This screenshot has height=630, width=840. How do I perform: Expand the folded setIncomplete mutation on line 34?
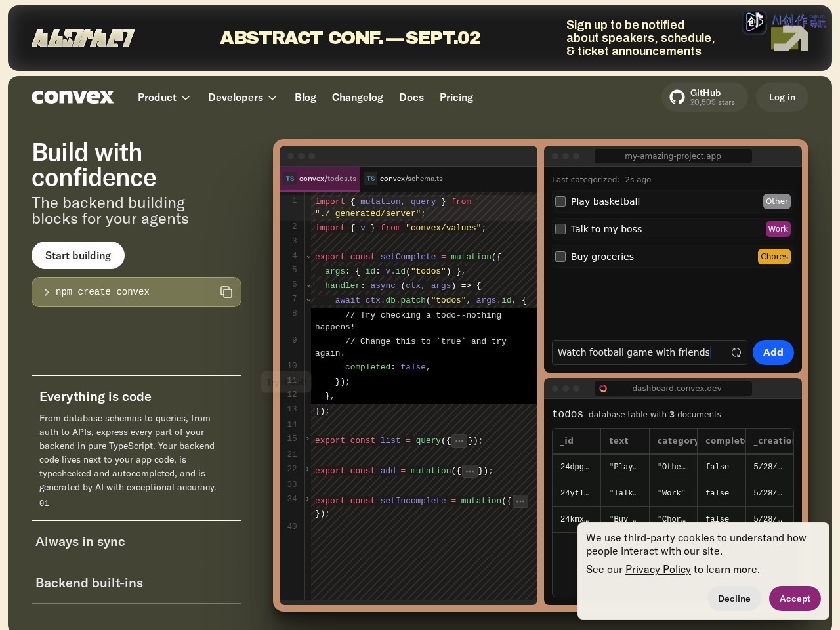[308, 499]
